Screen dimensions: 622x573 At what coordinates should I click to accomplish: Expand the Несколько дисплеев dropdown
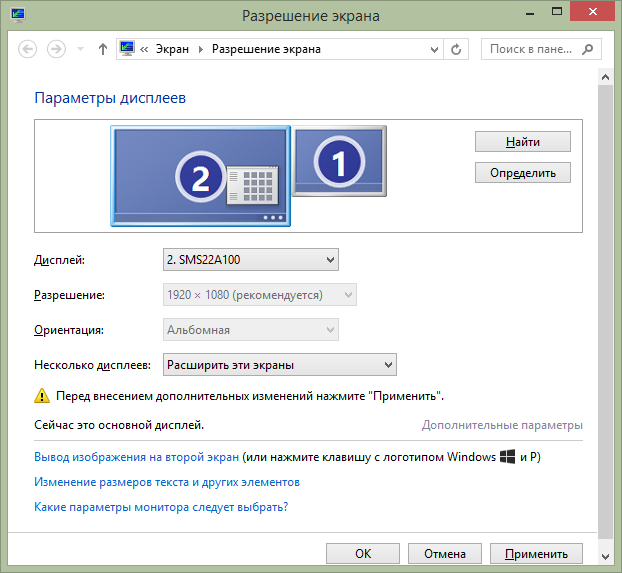click(x=279, y=364)
